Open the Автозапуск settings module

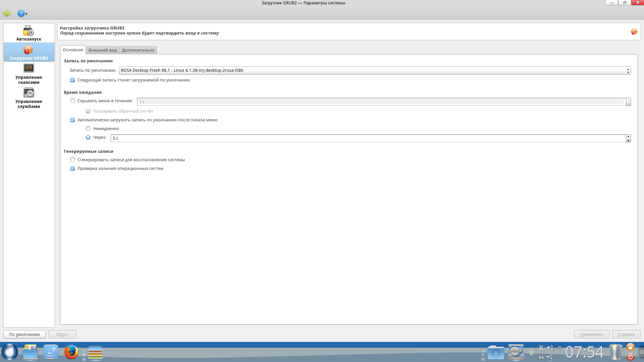pyautogui.click(x=29, y=33)
